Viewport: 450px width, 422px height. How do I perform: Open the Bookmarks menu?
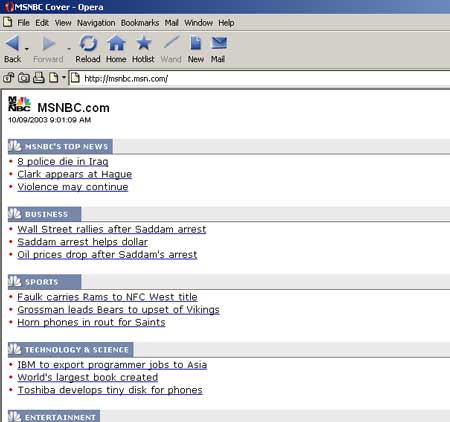click(140, 23)
